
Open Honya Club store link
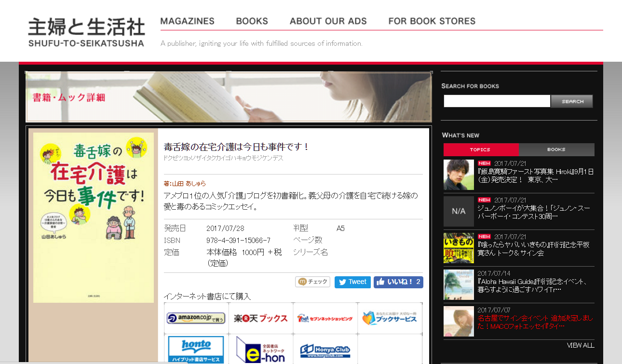tap(325, 350)
